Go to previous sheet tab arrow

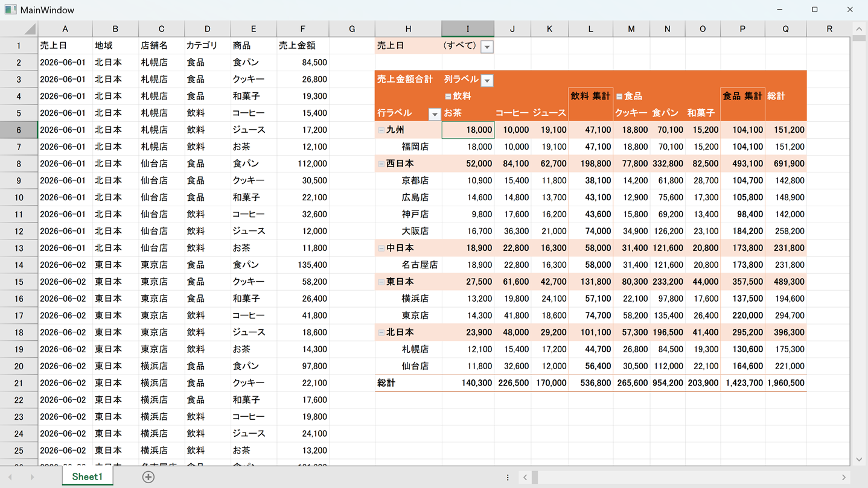point(10,477)
